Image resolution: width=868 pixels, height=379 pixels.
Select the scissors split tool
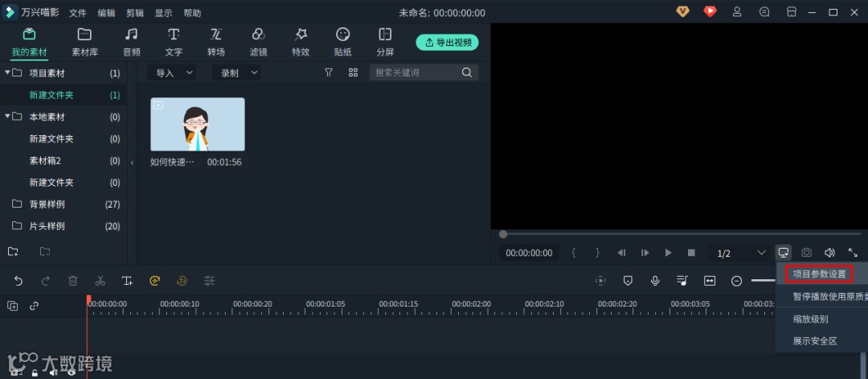tap(100, 281)
